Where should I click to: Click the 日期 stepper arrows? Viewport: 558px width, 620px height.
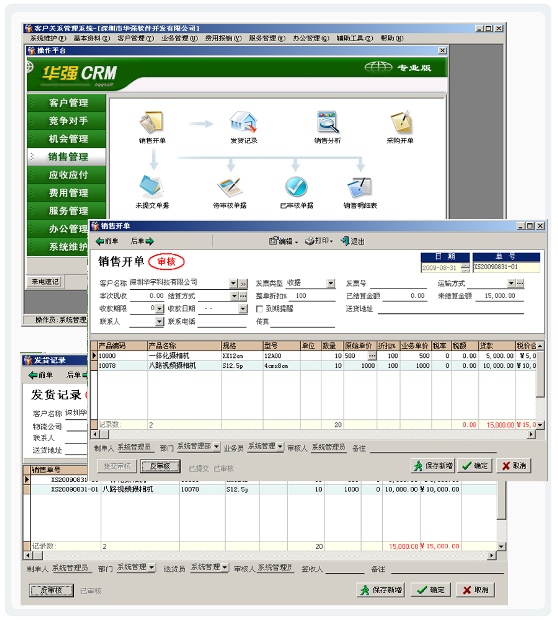point(465,268)
